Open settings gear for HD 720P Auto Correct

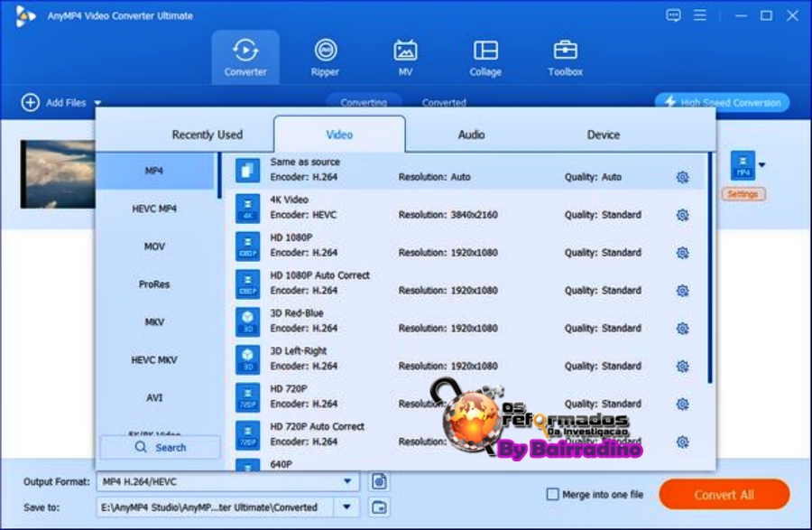tap(683, 442)
